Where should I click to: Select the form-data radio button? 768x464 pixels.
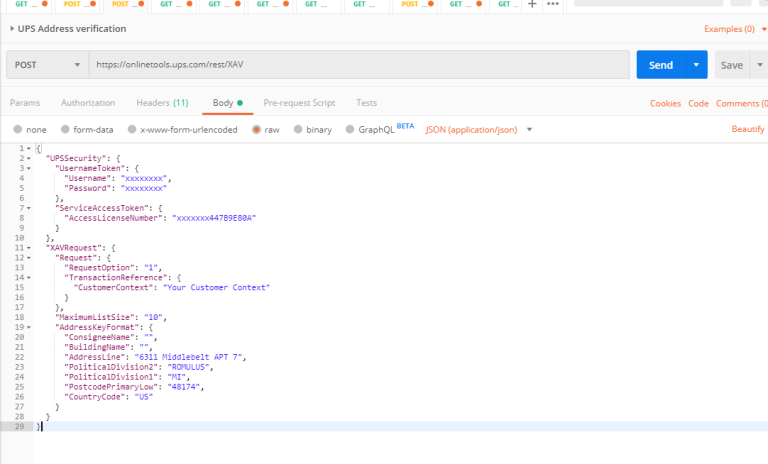coord(65,130)
